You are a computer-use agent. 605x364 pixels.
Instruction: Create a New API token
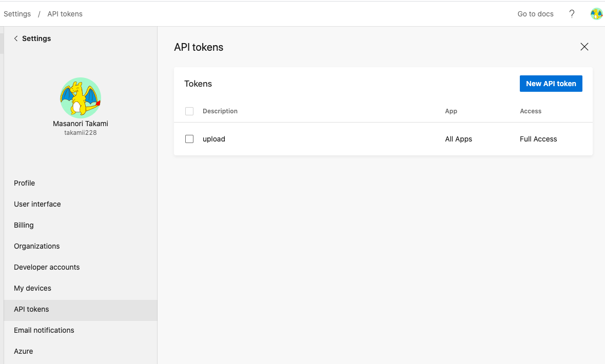551,84
